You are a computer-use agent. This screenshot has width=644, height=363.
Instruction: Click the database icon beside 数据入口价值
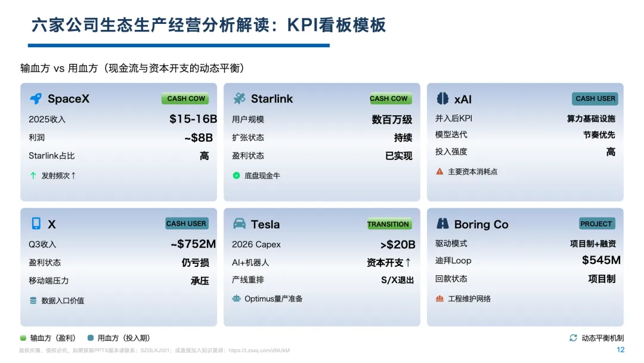[x=33, y=300]
